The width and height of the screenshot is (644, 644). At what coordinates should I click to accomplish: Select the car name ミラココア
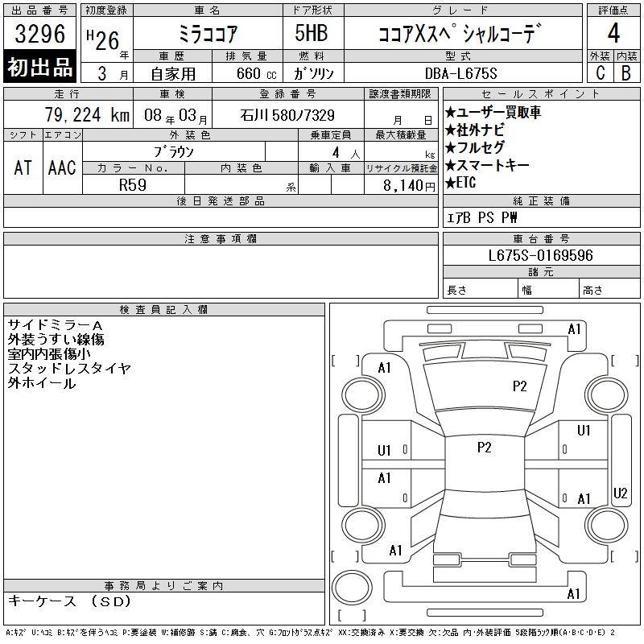(x=208, y=34)
